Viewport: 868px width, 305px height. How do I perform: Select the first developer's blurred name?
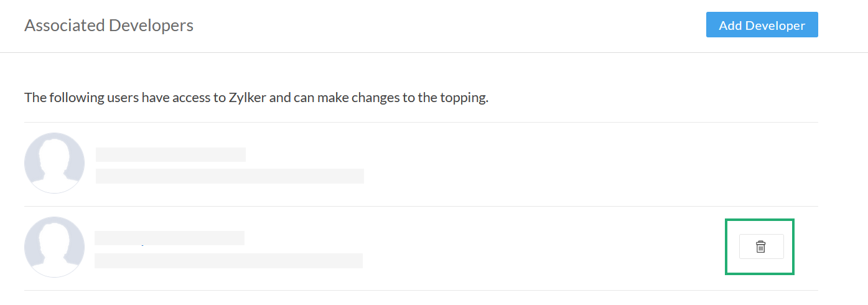tap(170, 154)
